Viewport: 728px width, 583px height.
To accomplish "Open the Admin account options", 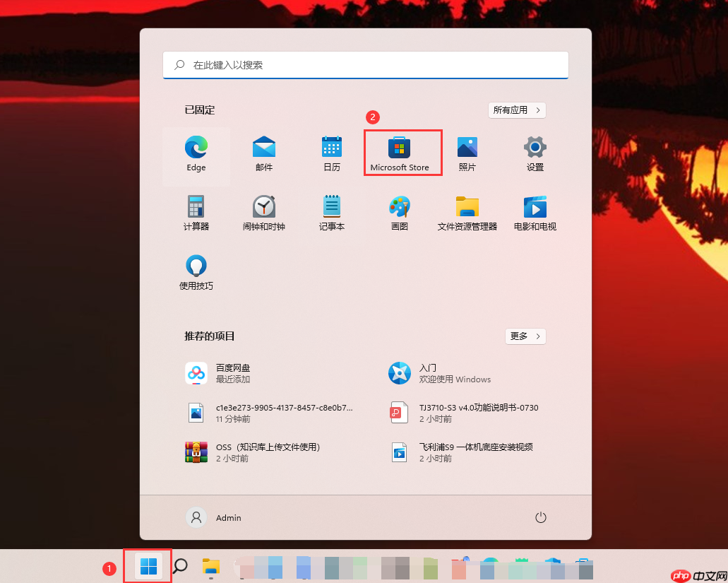I will click(213, 517).
